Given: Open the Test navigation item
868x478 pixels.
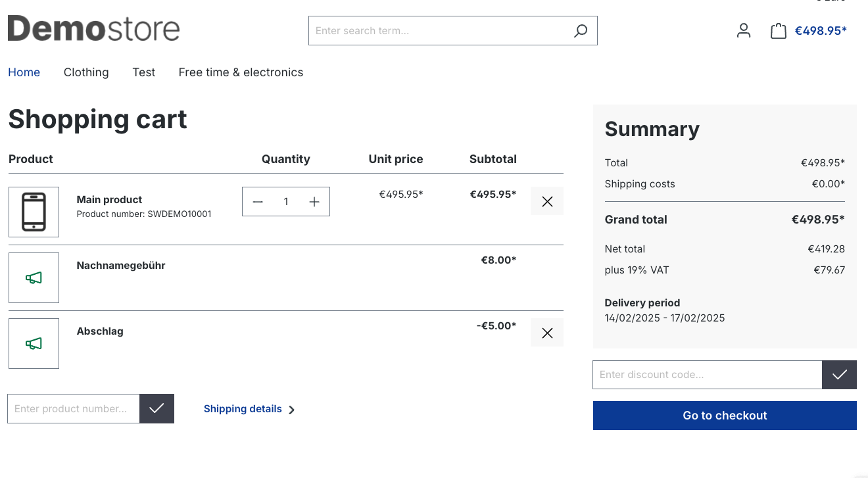Looking at the screenshot, I should 143,72.
